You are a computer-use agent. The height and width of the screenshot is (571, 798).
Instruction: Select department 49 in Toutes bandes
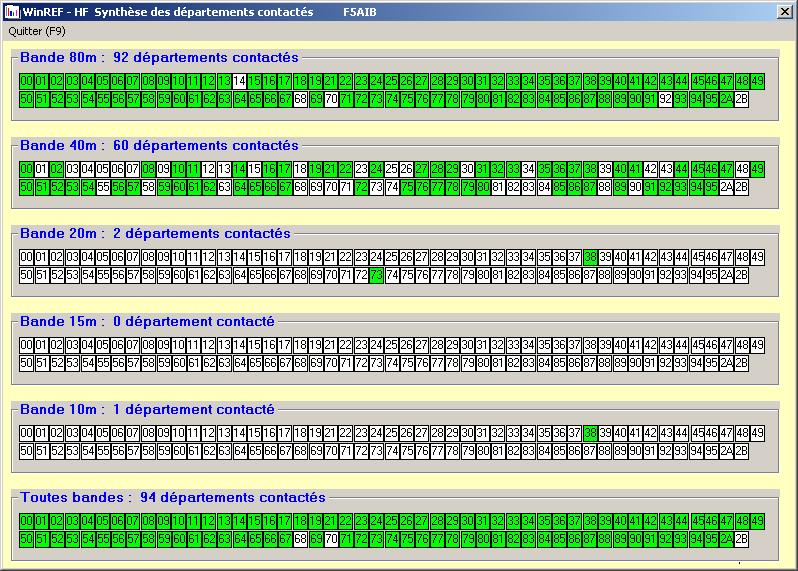tap(757, 521)
